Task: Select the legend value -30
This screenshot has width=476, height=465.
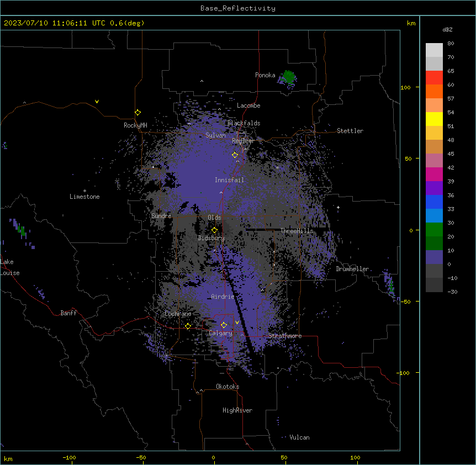Action: (x=452, y=292)
